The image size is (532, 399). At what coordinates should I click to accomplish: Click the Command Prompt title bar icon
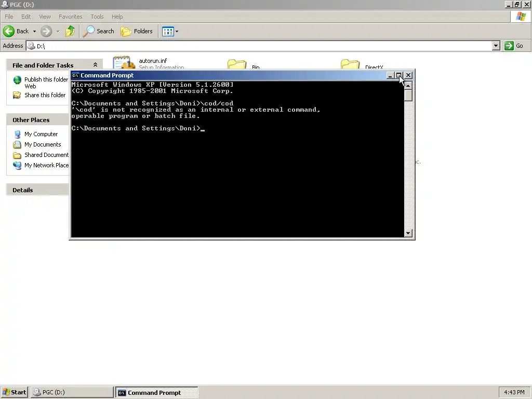tap(75, 75)
